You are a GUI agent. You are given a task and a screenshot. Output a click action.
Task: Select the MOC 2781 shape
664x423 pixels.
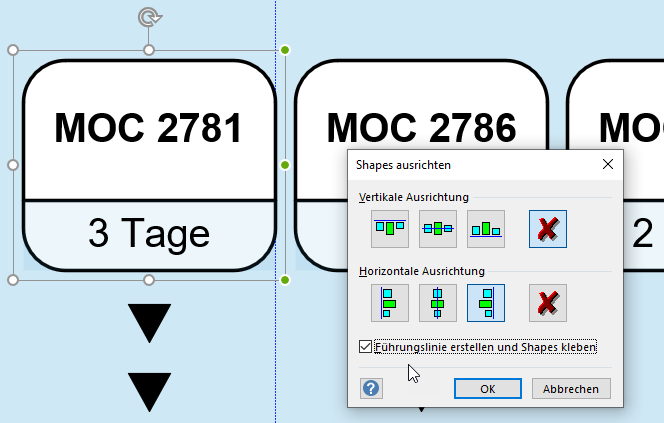click(x=148, y=128)
